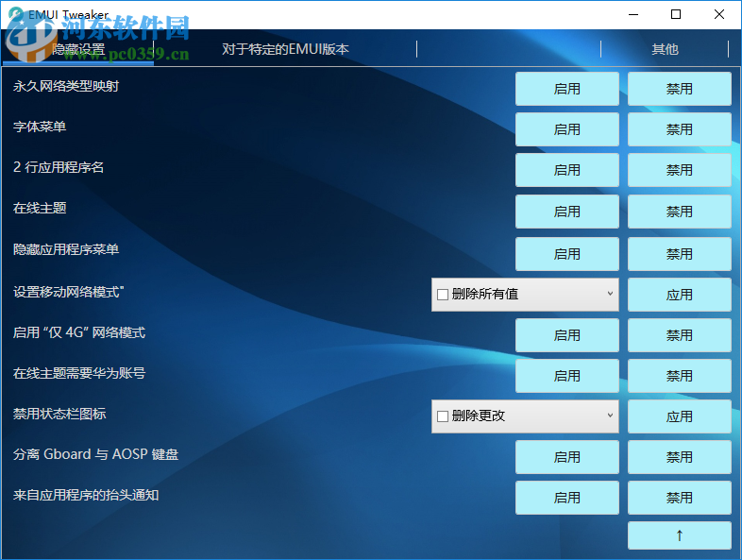Enable 分离 Gboard 与 AOSP 键盘
The width and height of the screenshot is (742, 560).
(567, 457)
